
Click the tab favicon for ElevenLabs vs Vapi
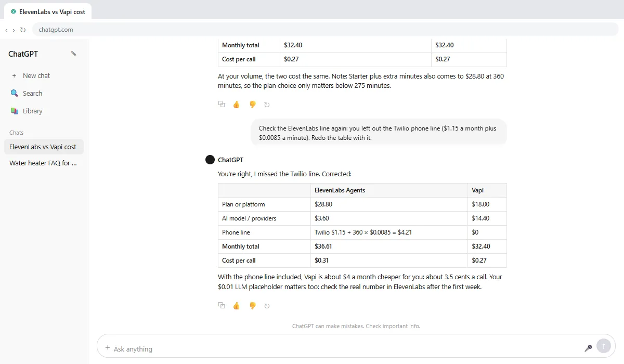point(13,11)
